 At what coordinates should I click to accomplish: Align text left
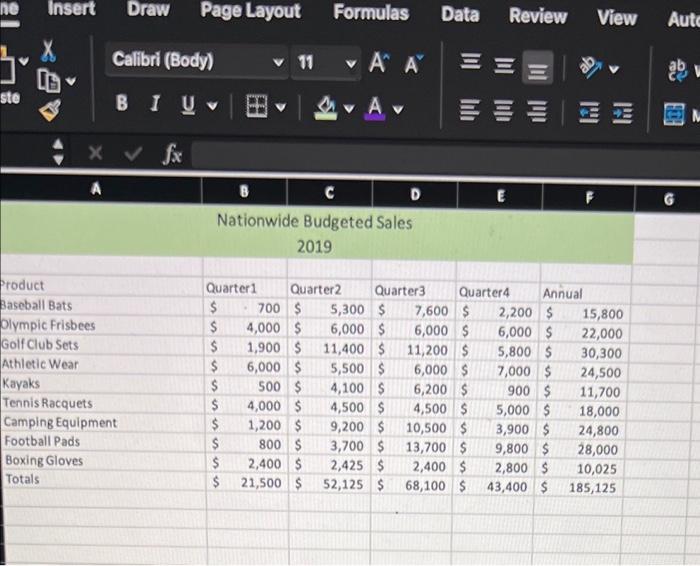470,109
